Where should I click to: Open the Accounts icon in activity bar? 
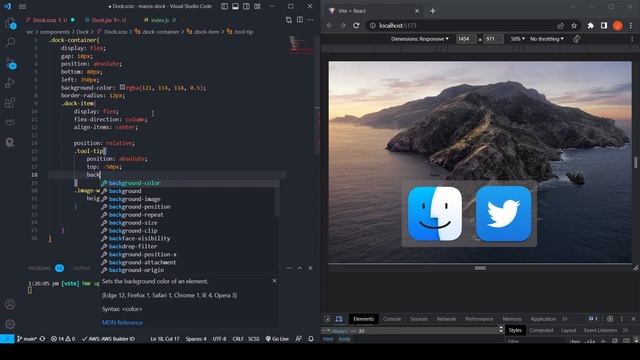pyautogui.click(x=10, y=304)
